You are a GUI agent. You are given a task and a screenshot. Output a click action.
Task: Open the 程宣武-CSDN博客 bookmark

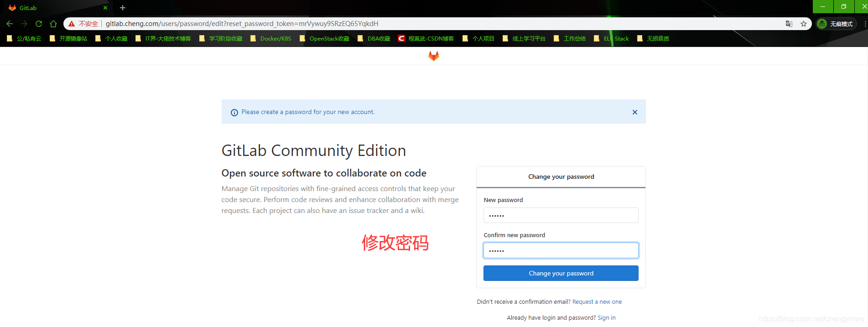(x=426, y=39)
